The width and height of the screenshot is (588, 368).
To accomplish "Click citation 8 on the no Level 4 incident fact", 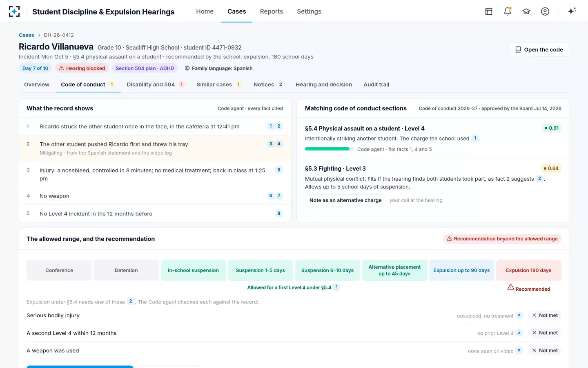I will coord(279,213).
